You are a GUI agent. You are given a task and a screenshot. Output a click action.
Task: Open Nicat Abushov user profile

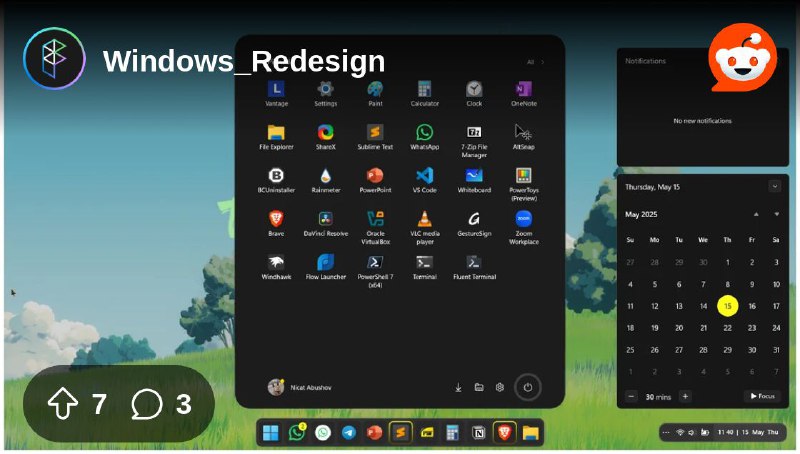click(x=299, y=387)
